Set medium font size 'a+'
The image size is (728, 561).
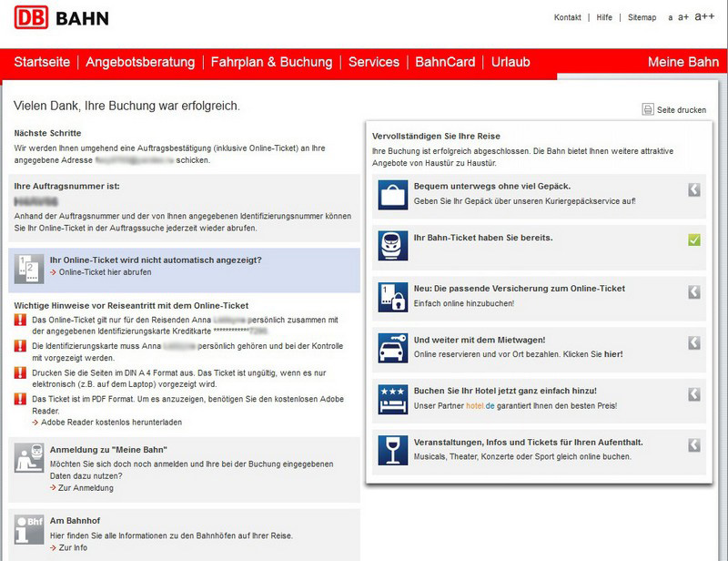coord(683,17)
